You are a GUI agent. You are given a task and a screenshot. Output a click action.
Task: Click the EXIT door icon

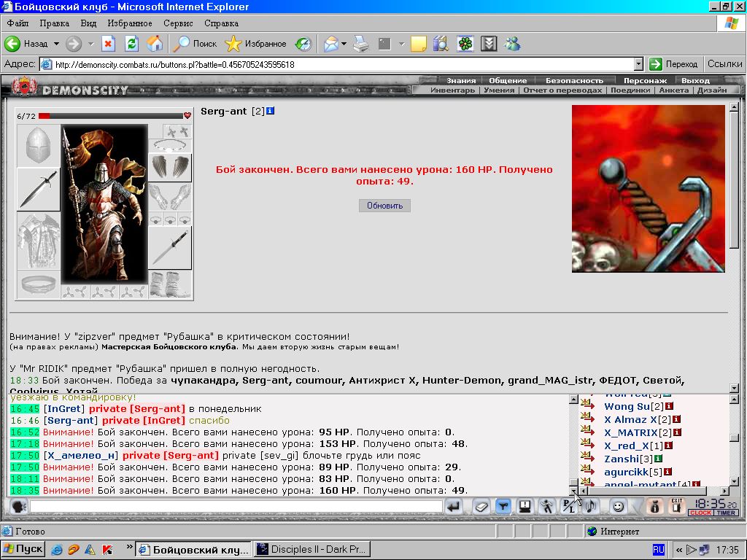point(676,506)
